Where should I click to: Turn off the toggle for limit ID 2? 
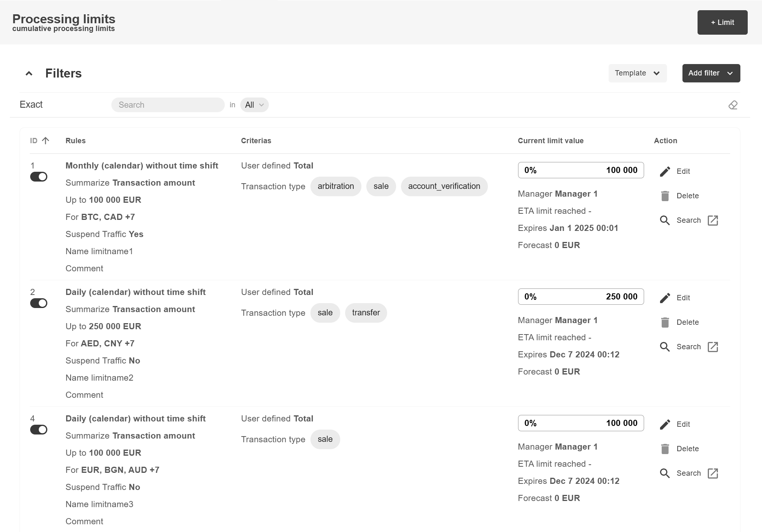coord(39,303)
